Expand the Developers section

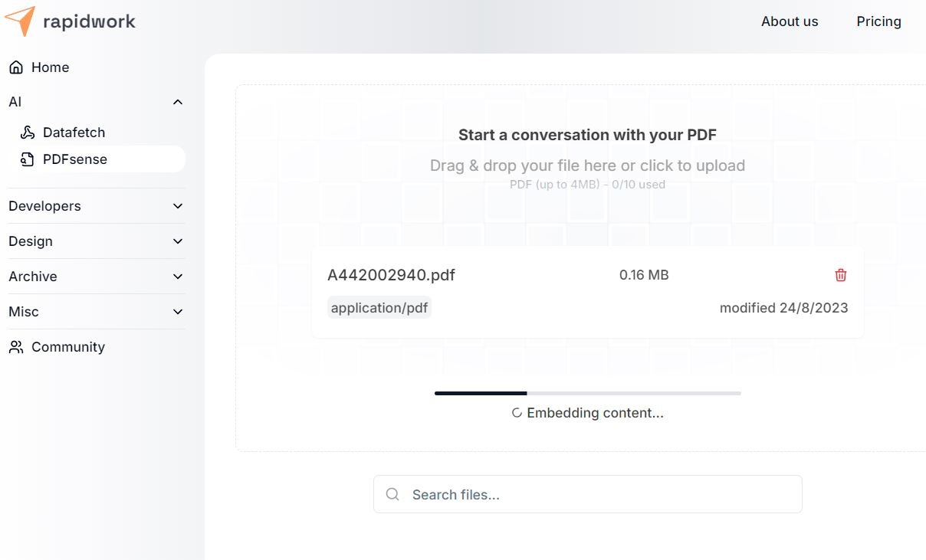[178, 206]
